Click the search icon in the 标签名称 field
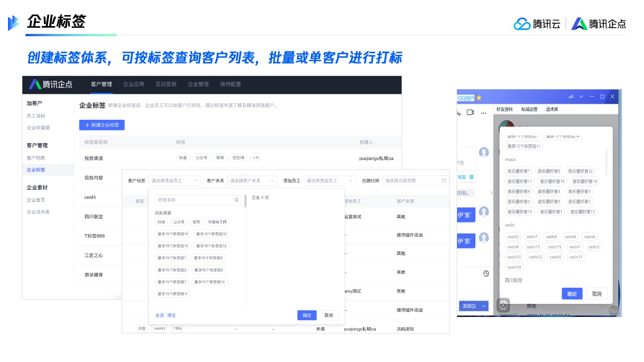This screenshot has height=362, width=644. click(237, 200)
